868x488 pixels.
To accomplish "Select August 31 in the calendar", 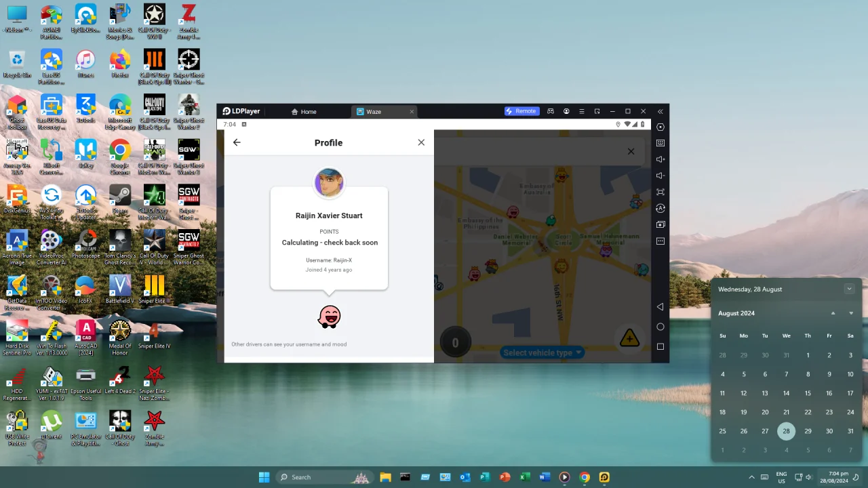I will pyautogui.click(x=850, y=431).
